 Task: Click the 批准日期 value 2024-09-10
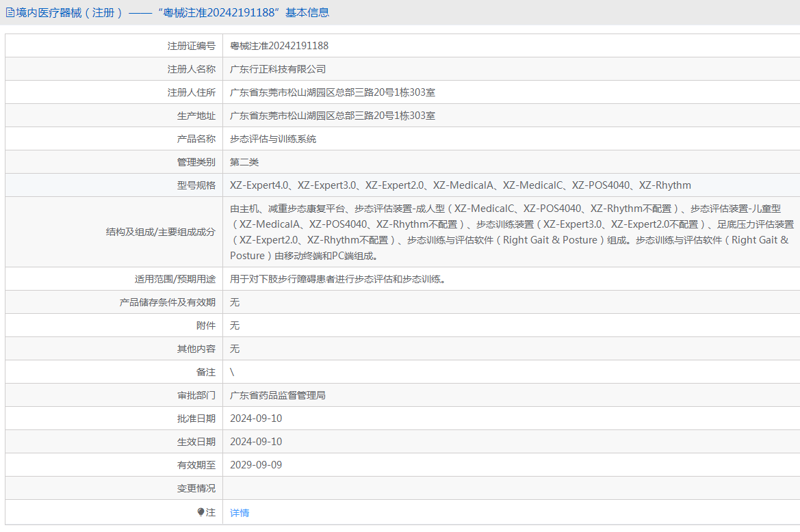(256, 419)
